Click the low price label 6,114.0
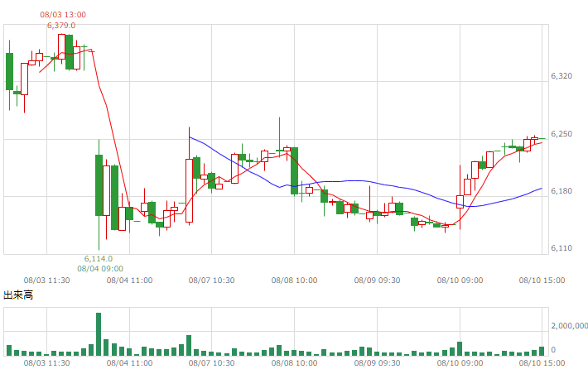Image resolution: width=588 pixels, height=369 pixels. click(x=99, y=259)
